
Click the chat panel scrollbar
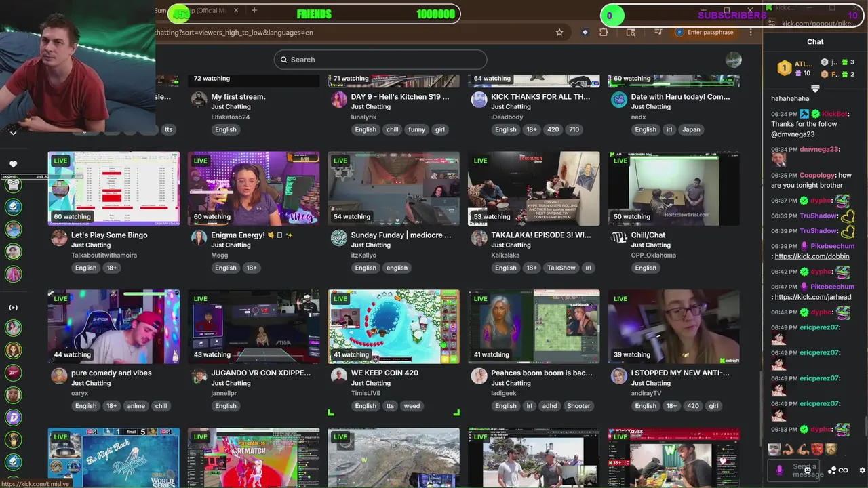pos(865,426)
